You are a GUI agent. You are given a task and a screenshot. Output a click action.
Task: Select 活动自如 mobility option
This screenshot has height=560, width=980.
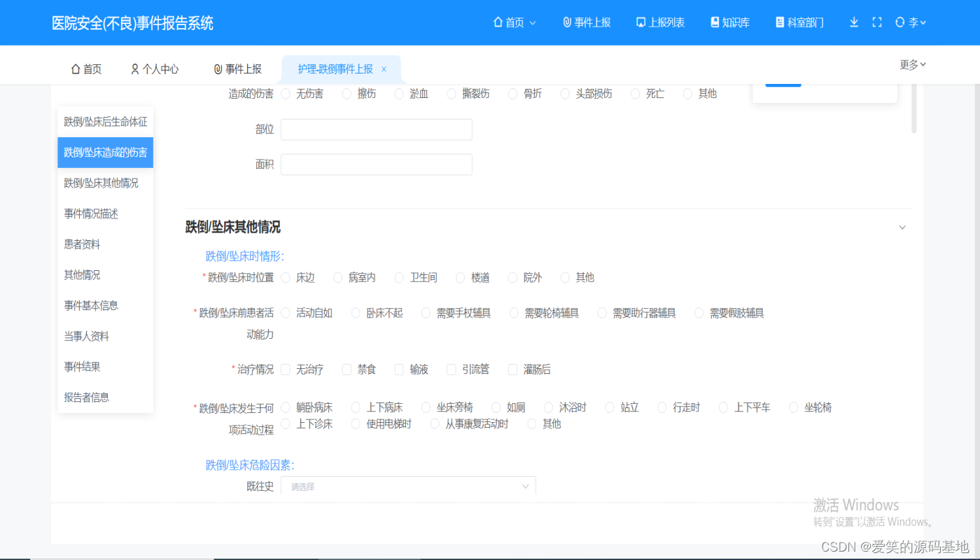(286, 313)
